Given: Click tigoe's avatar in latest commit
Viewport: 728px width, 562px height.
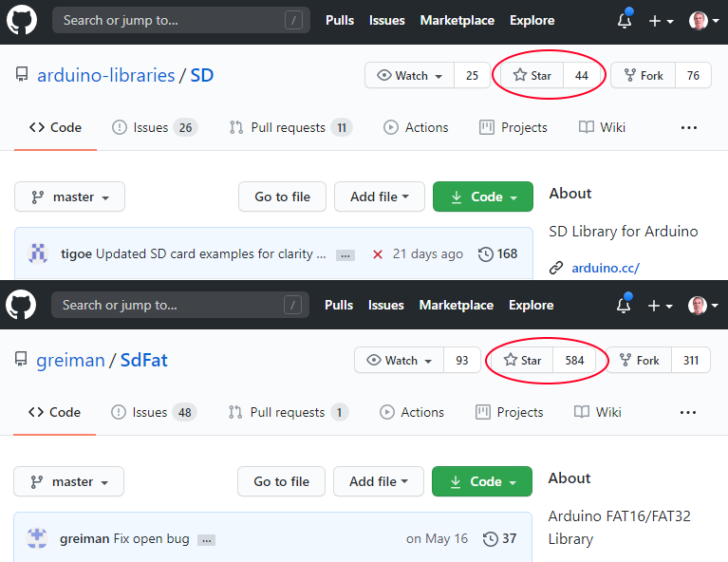Looking at the screenshot, I should click(39, 253).
